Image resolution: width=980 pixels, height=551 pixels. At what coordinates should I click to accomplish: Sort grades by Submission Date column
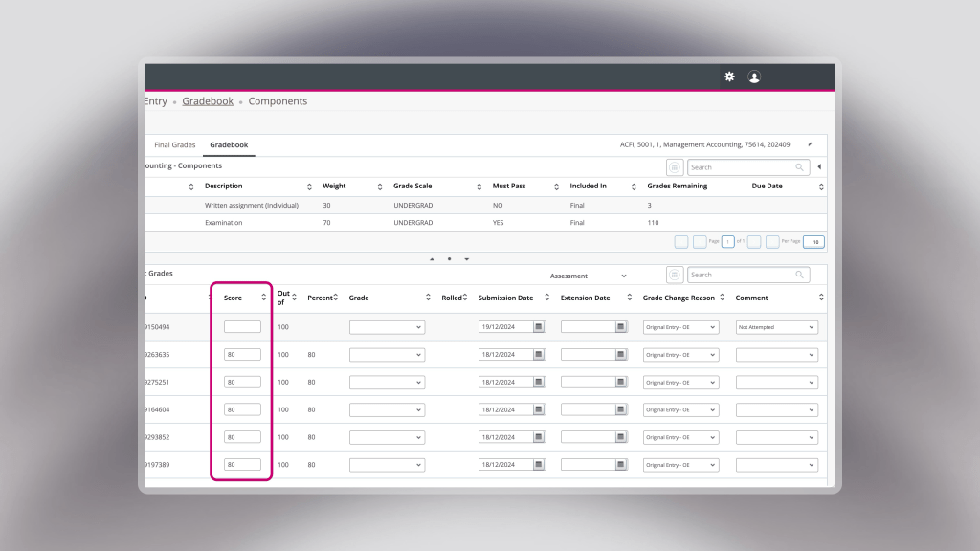(546, 298)
